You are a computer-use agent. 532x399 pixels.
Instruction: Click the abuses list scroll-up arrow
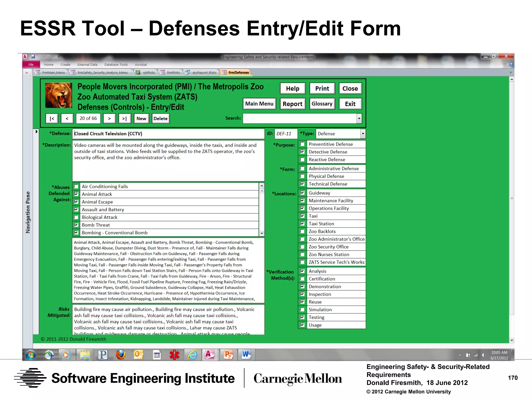pos(262,185)
